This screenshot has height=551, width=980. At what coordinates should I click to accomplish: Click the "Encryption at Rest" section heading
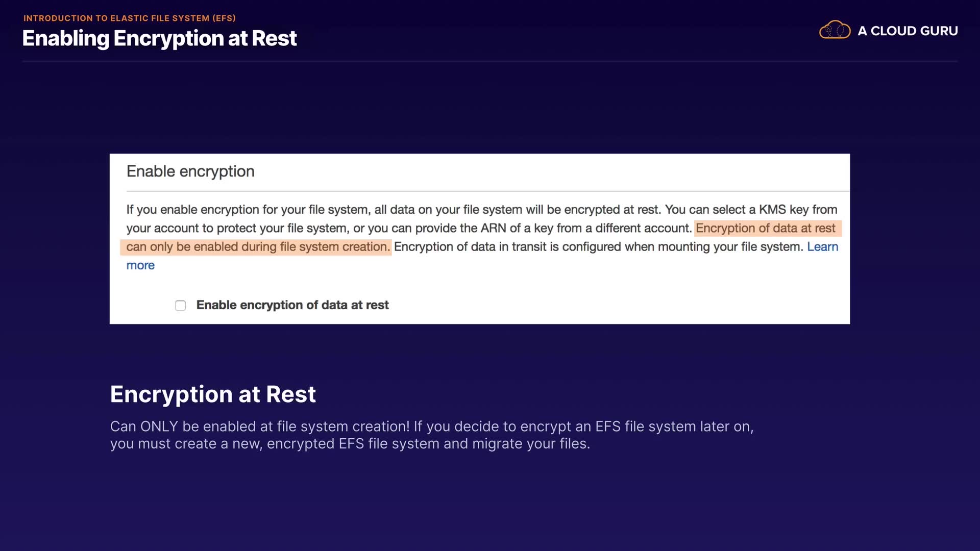(213, 394)
